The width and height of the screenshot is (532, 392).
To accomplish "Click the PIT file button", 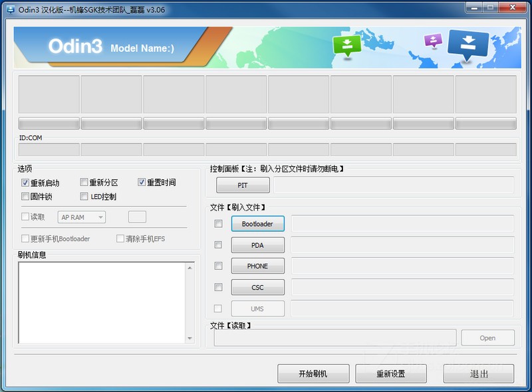I will pyautogui.click(x=243, y=185).
